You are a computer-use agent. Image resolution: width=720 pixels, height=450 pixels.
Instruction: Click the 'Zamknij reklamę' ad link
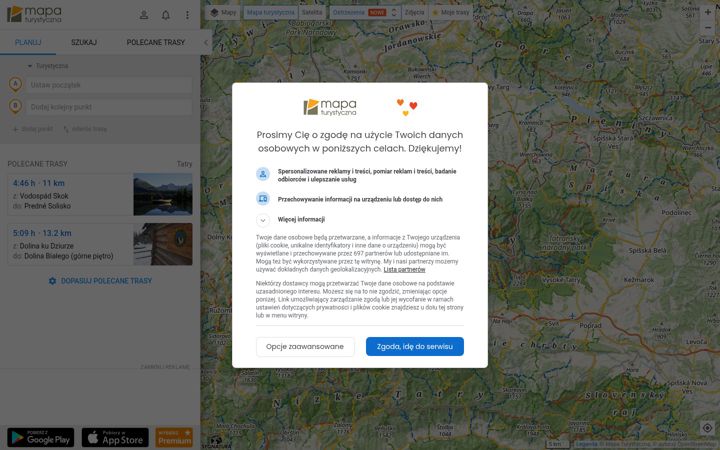point(165,367)
